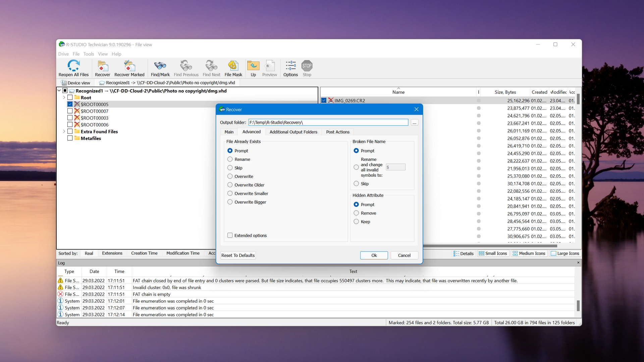Click the Ok button
Screen dimensions: 644x362
[x=374, y=255]
